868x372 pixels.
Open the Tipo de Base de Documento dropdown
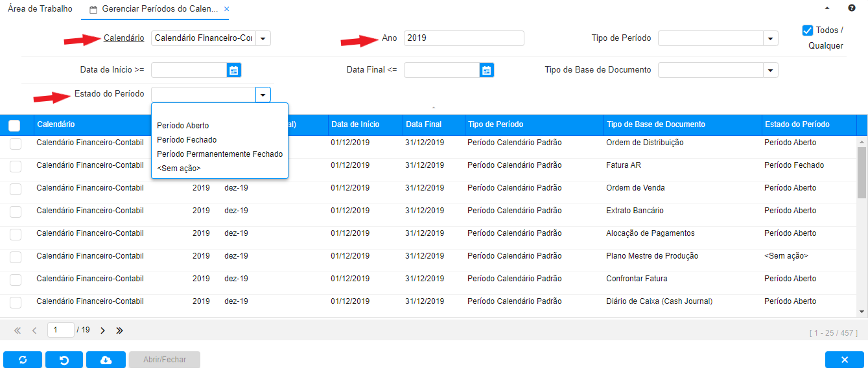pyautogui.click(x=770, y=70)
